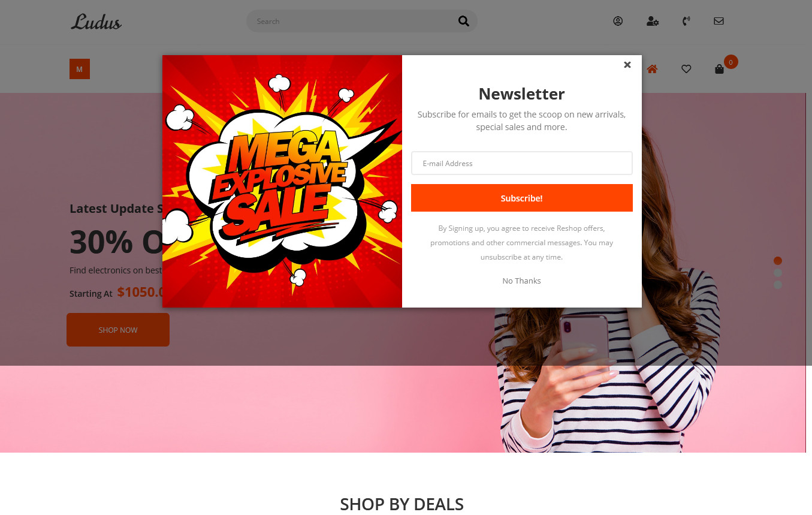Open the shopping bag cart icon
Viewport: 812px width, 515px height.
click(719, 69)
